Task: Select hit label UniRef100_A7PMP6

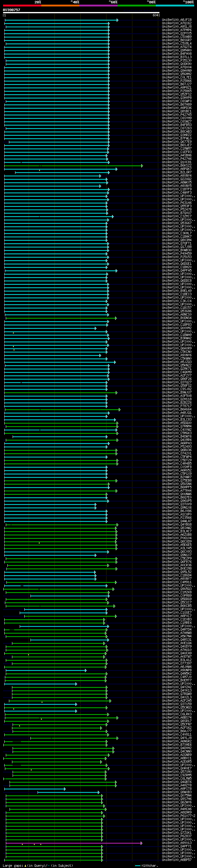Action: point(177,30)
